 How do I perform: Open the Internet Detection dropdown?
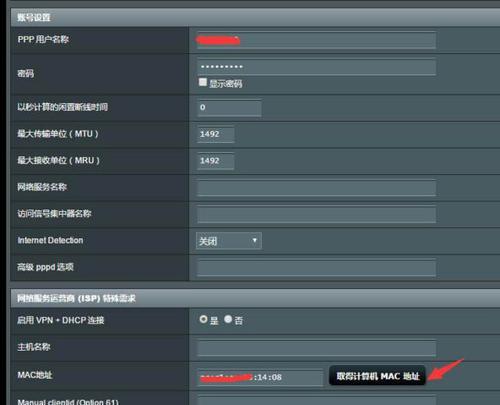tap(229, 241)
